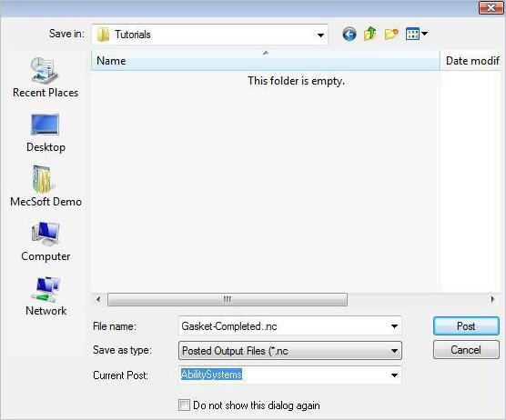Close the dialog window
The height and width of the screenshot is (420, 506).
point(491,8)
